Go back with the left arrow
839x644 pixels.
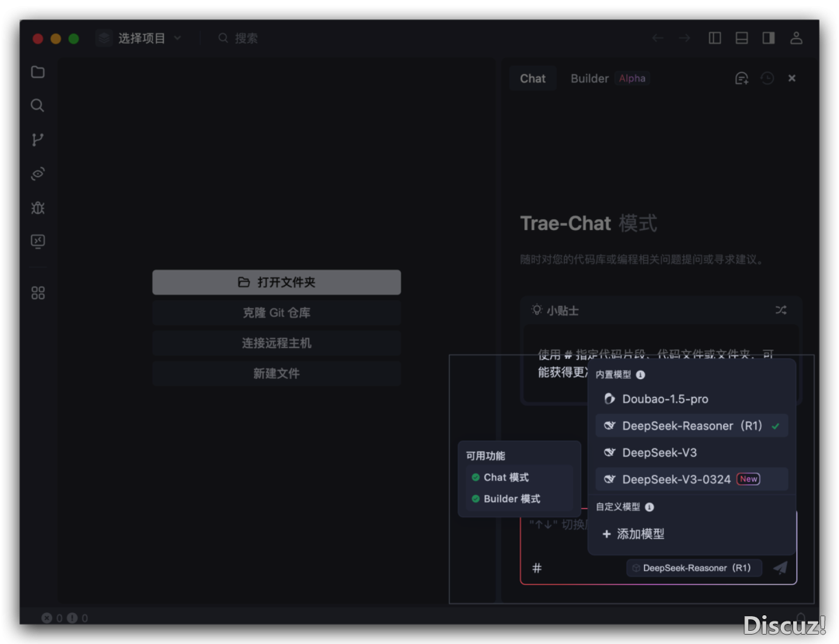[658, 38]
